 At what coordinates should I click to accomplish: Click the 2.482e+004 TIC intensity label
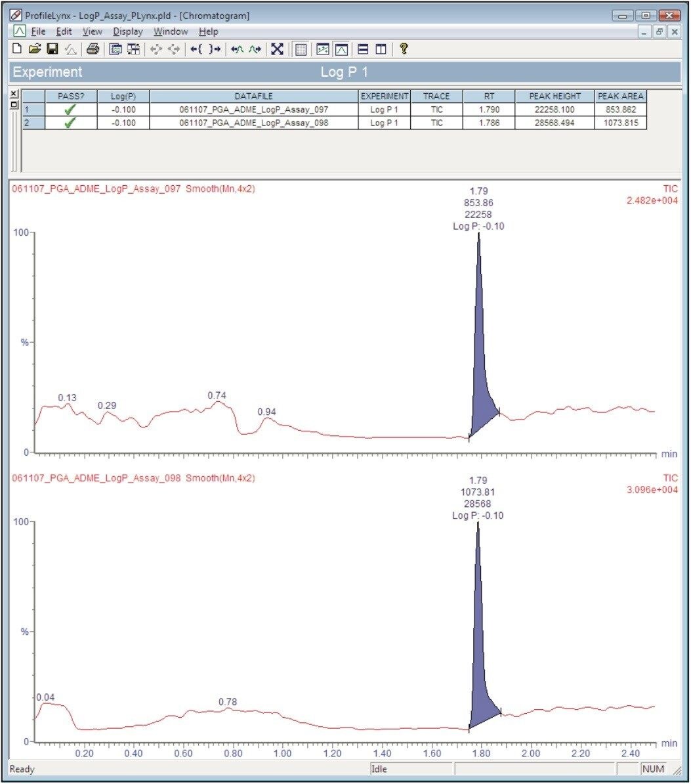click(652, 200)
